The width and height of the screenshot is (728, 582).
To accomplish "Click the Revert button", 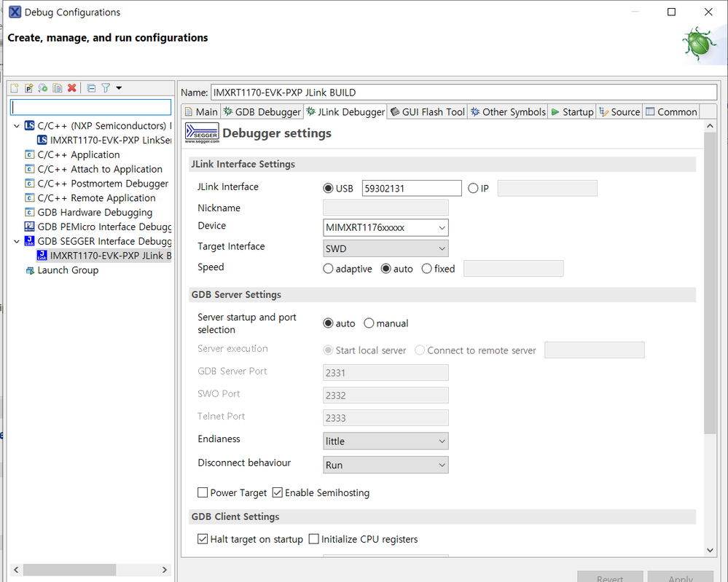I will (x=610, y=576).
